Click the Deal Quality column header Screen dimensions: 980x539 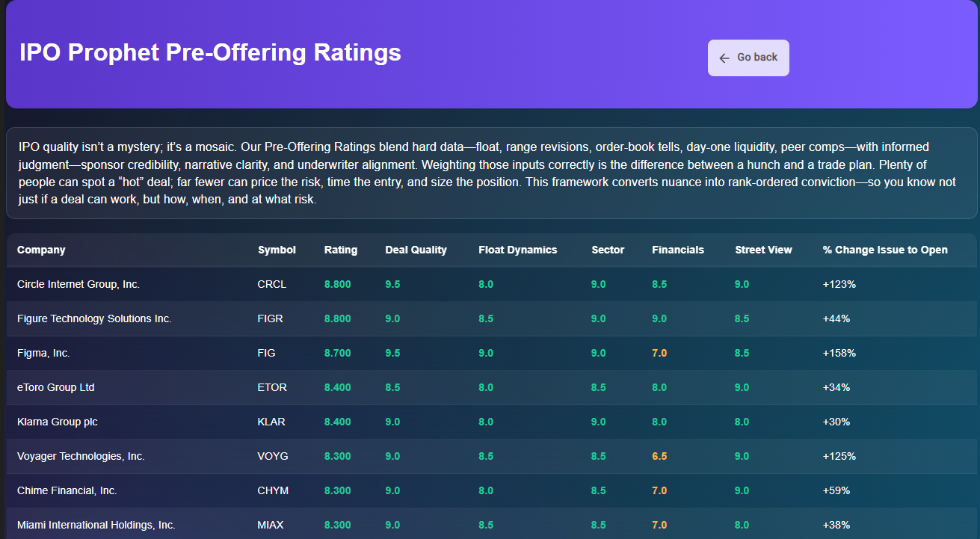click(416, 250)
